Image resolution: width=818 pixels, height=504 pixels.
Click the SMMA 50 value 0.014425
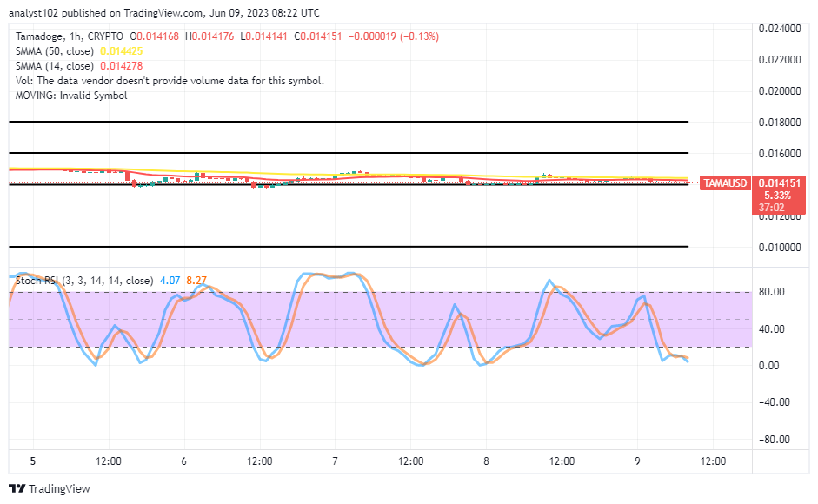[122, 51]
